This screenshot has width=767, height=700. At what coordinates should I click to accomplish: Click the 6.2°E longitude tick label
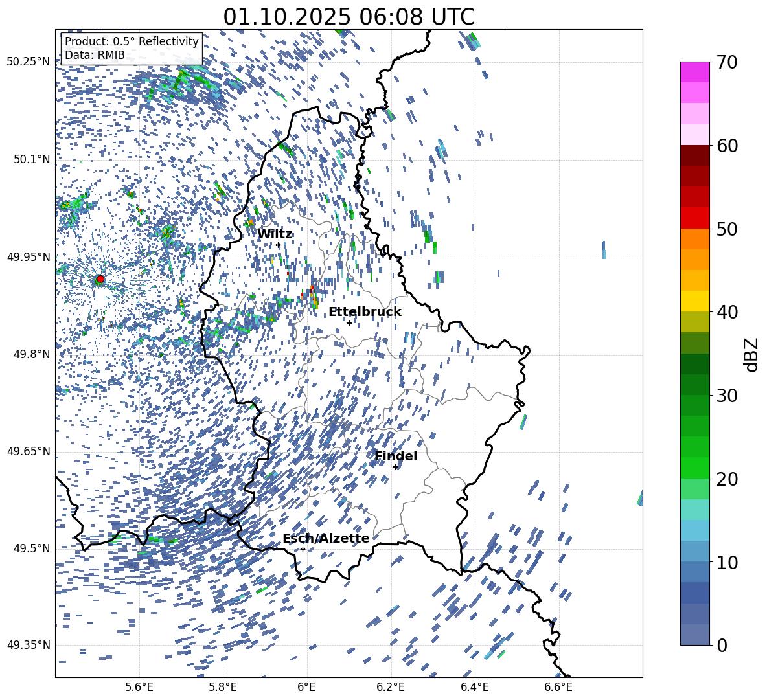coord(391,687)
